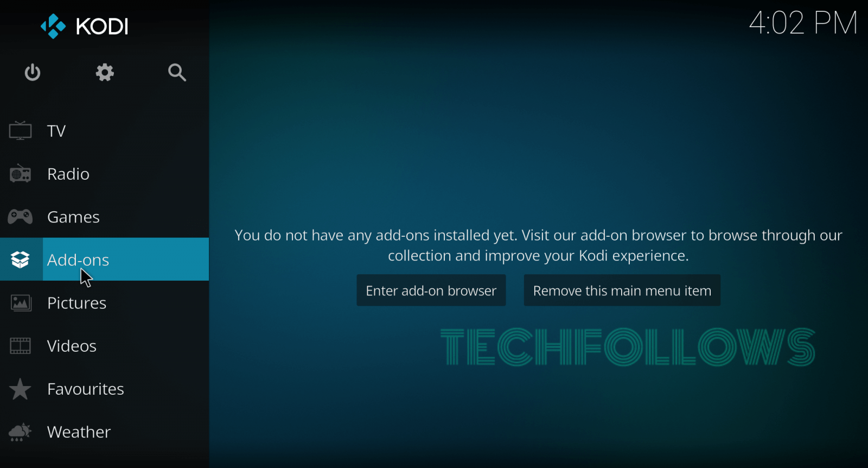Open the Favourites menu label
The height and width of the screenshot is (468, 868).
[86, 389]
